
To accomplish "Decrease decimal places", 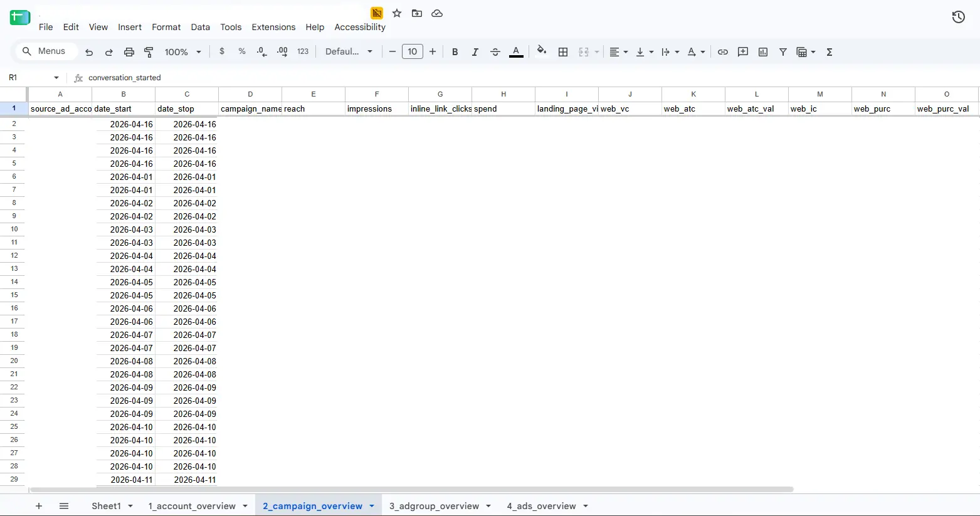I will [262, 51].
